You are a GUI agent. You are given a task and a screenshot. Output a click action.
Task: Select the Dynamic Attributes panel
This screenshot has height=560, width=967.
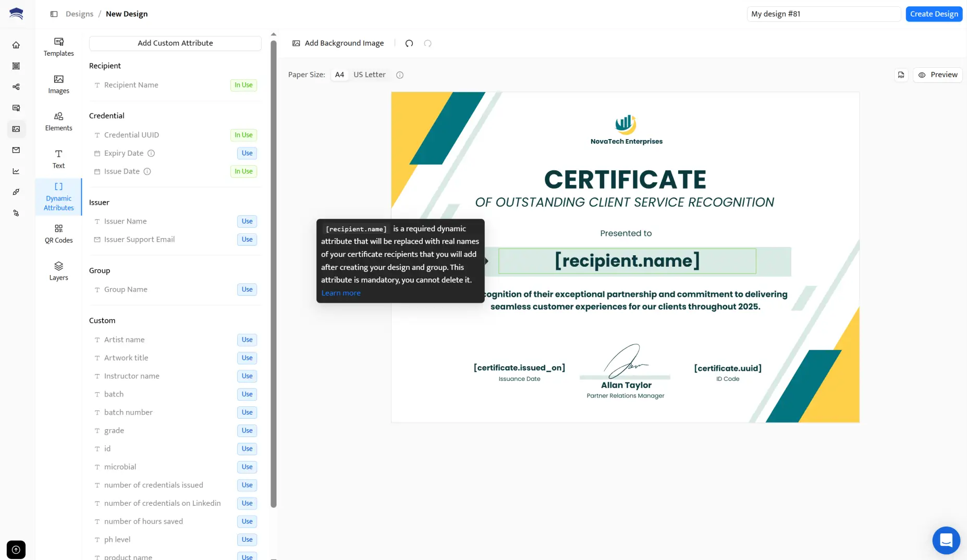[x=58, y=197]
